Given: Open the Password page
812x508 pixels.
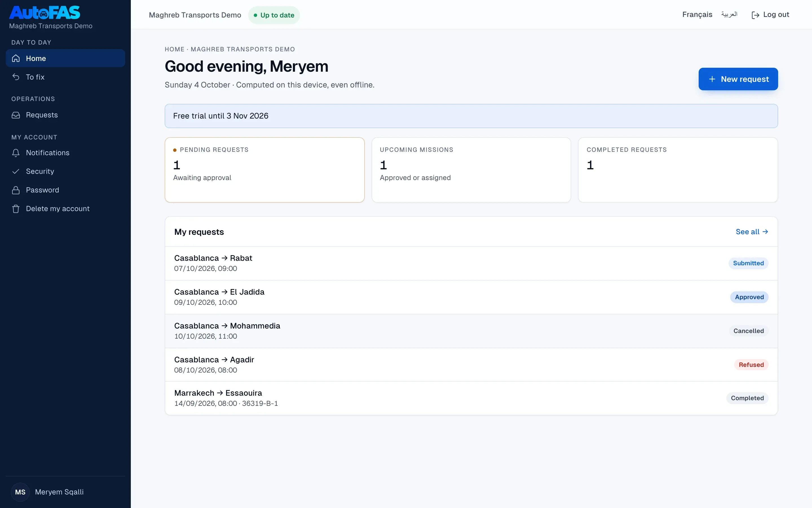Looking at the screenshot, I should click(65, 190).
